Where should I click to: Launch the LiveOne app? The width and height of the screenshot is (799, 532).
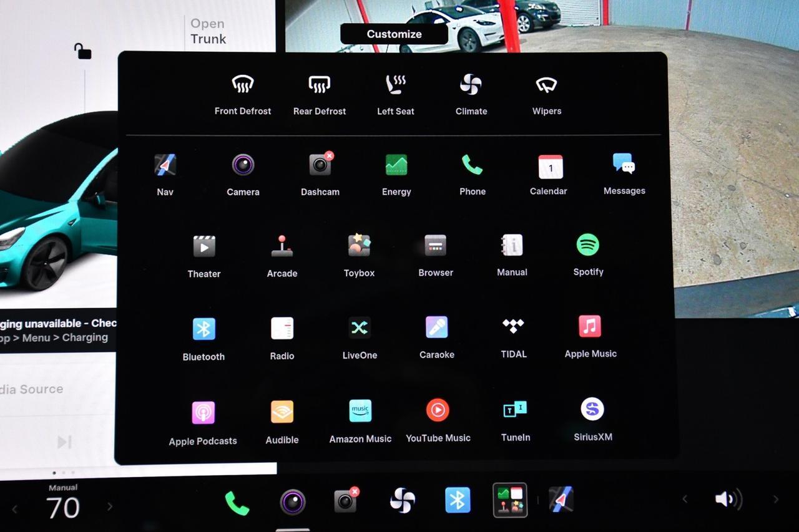pyautogui.click(x=360, y=339)
